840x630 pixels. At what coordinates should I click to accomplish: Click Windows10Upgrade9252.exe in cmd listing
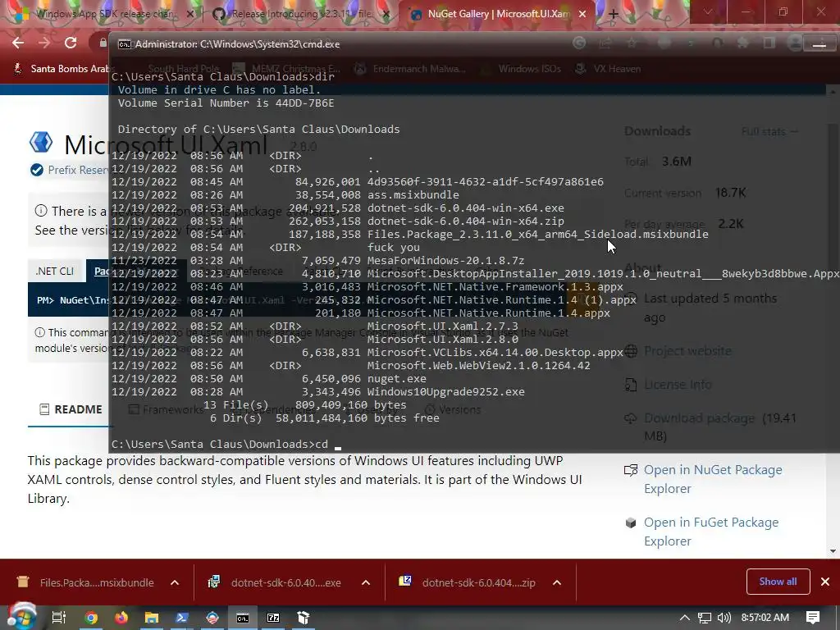coord(445,391)
